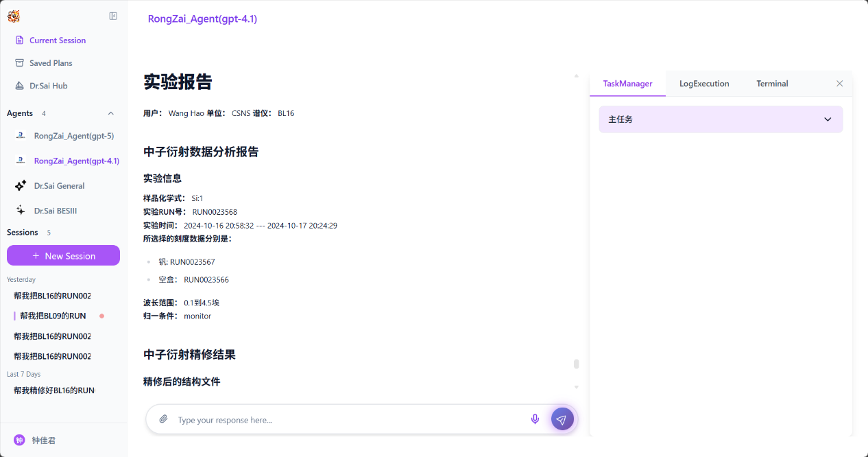This screenshot has width=868, height=457.
Task: Type in the response input field
Action: point(350,420)
